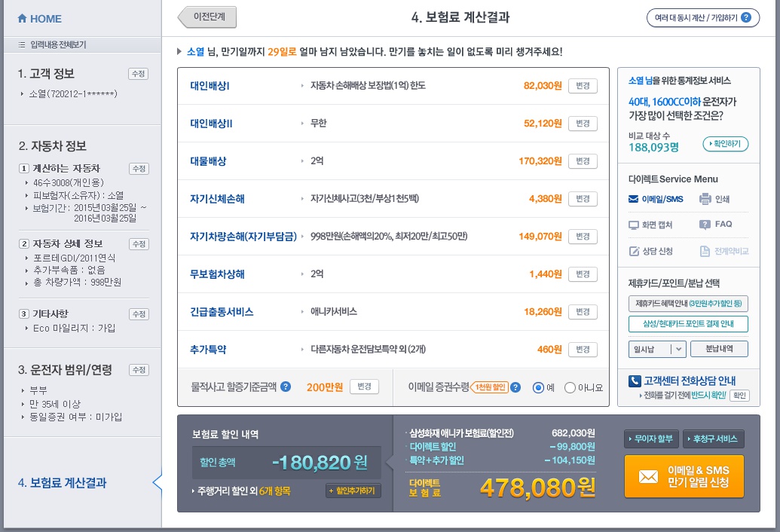Expand 무이자 할부 options

[x=651, y=439]
